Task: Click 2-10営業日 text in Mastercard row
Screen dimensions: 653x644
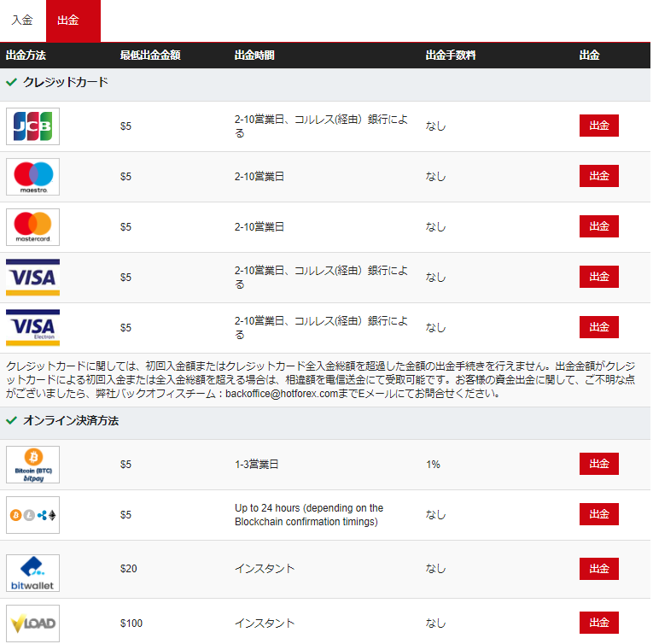Action: click(x=259, y=227)
